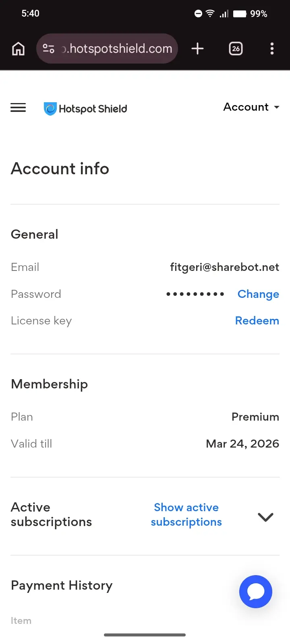Tap the battery indicator in status bar
Viewport: 290px width, 644px height.
240,14
